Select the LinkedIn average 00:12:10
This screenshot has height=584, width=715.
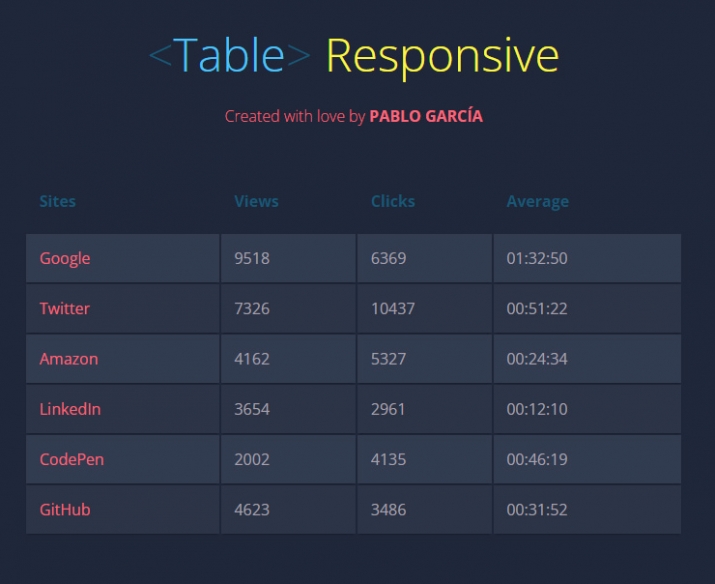537,409
